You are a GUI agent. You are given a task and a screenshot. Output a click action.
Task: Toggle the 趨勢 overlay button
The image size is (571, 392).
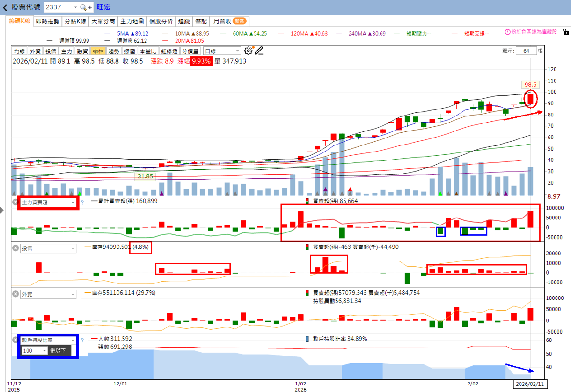tap(114, 51)
